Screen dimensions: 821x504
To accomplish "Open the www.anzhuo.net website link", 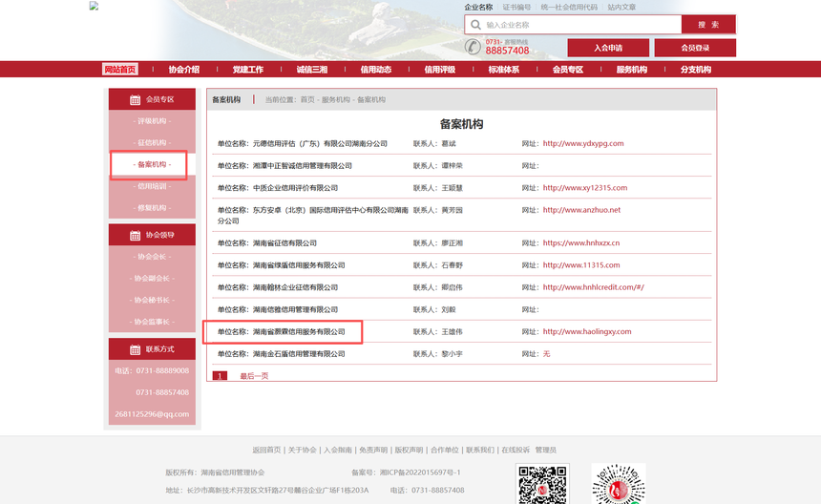I will pyautogui.click(x=581, y=210).
